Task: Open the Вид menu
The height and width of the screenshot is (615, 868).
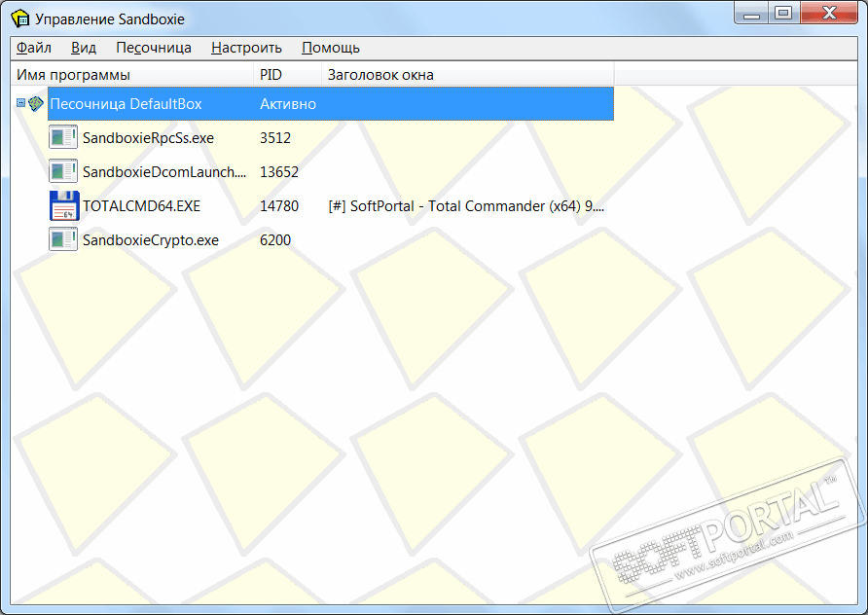Action: pos(84,48)
